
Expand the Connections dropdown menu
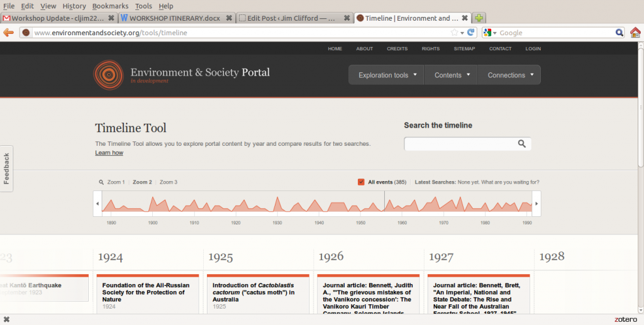pyautogui.click(x=510, y=75)
